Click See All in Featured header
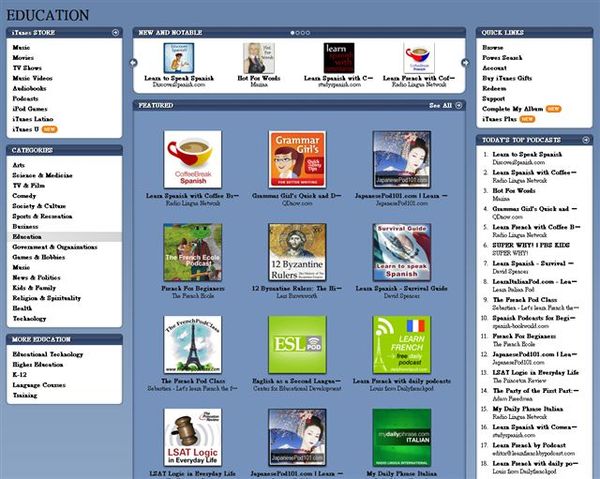The image size is (600, 479). pyautogui.click(x=440, y=105)
